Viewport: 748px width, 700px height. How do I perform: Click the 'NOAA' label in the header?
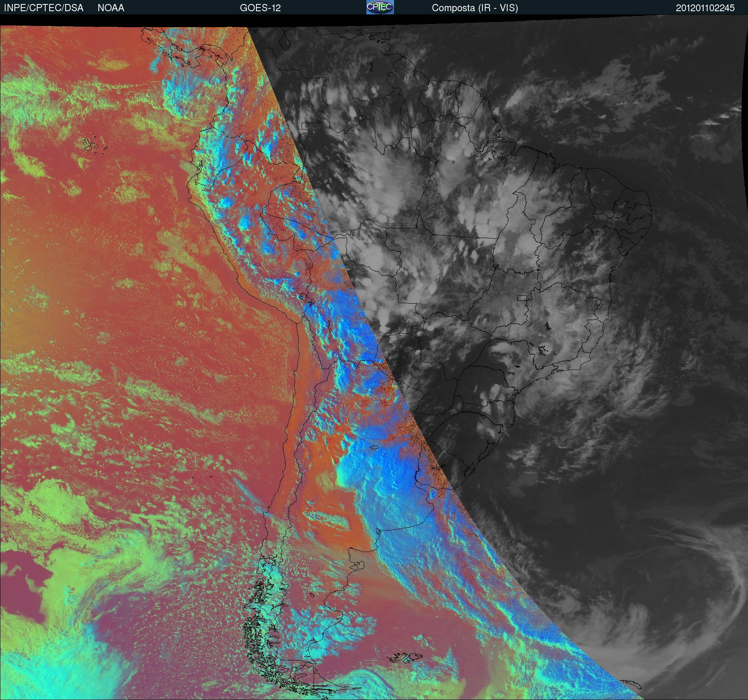coord(111,8)
